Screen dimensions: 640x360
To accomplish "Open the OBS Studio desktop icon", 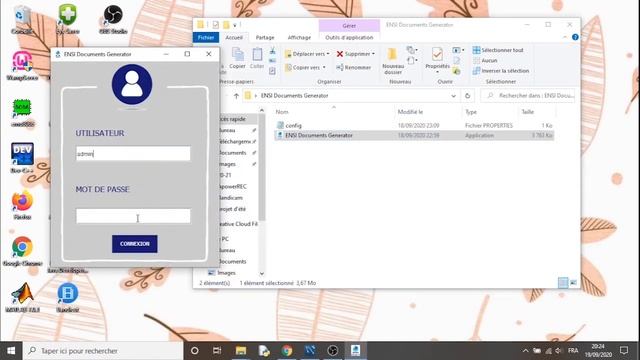I will [113, 19].
